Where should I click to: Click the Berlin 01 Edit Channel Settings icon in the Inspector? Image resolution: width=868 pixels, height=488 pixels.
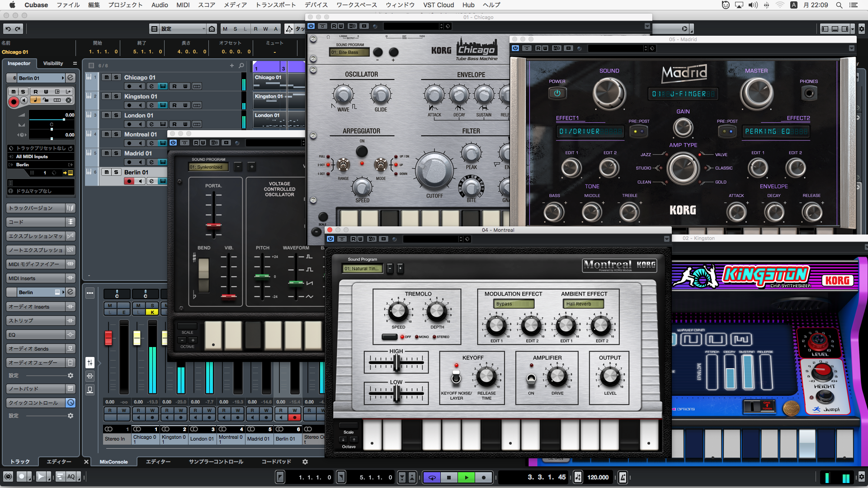[71, 78]
